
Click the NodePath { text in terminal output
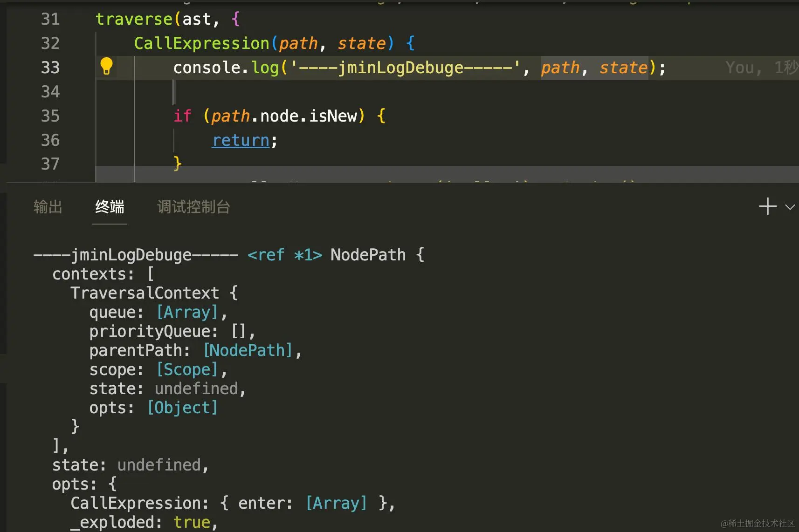tap(377, 255)
